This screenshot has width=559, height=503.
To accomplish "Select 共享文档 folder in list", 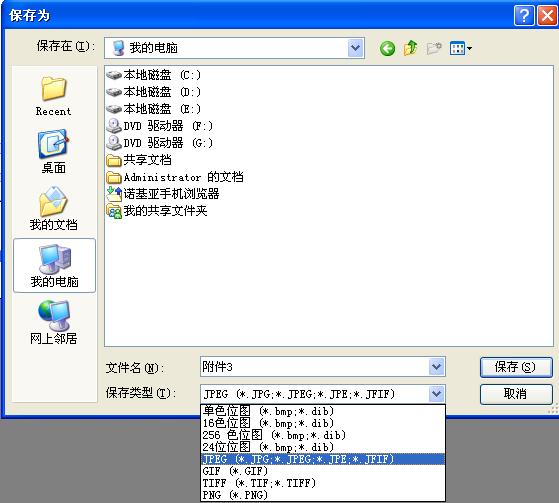I will point(139,160).
